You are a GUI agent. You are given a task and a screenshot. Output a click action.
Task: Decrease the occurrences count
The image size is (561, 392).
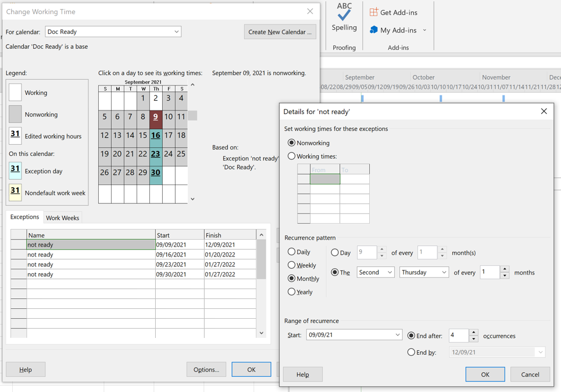pyautogui.click(x=473, y=338)
